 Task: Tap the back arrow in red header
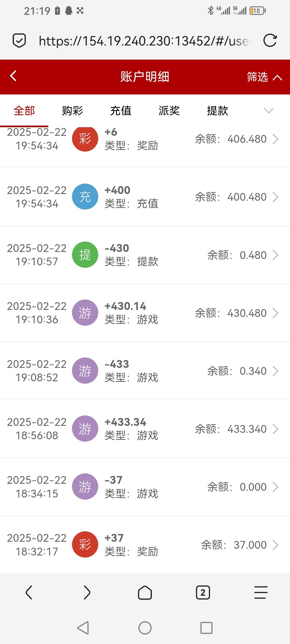click(x=13, y=76)
